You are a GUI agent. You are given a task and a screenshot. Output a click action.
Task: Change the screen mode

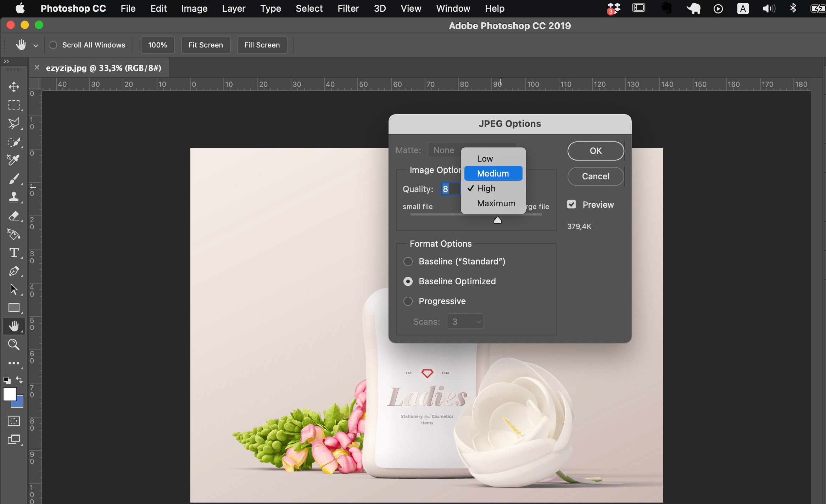[x=14, y=439]
